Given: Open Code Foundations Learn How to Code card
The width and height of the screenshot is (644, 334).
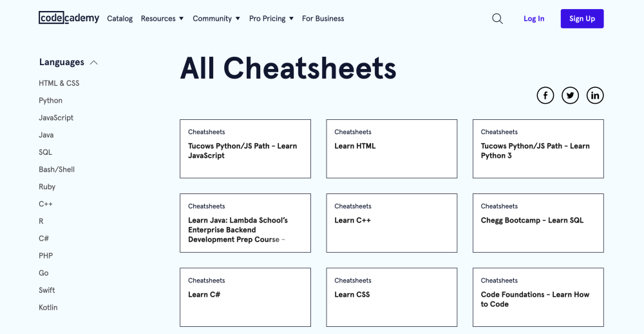Looking at the screenshot, I should click(x=538, y=297).
